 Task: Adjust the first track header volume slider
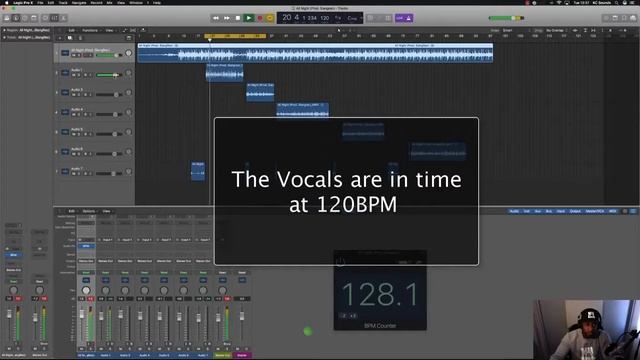pos(109,55)
